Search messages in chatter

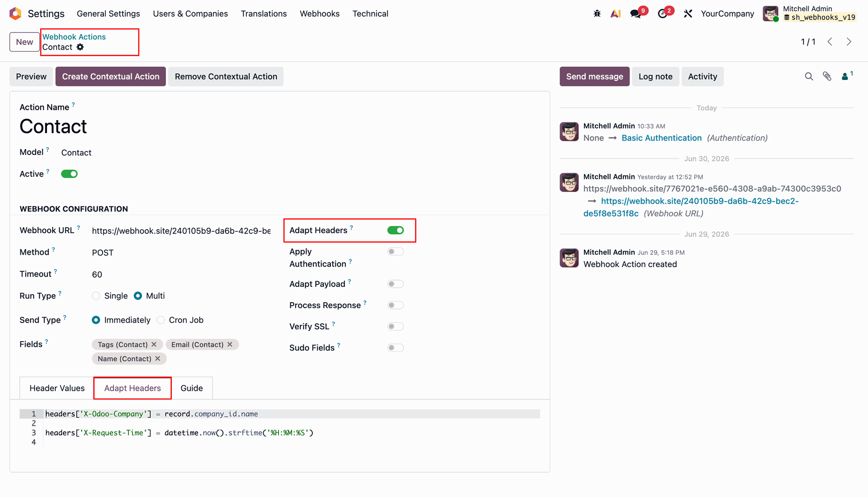coord(809,77)
